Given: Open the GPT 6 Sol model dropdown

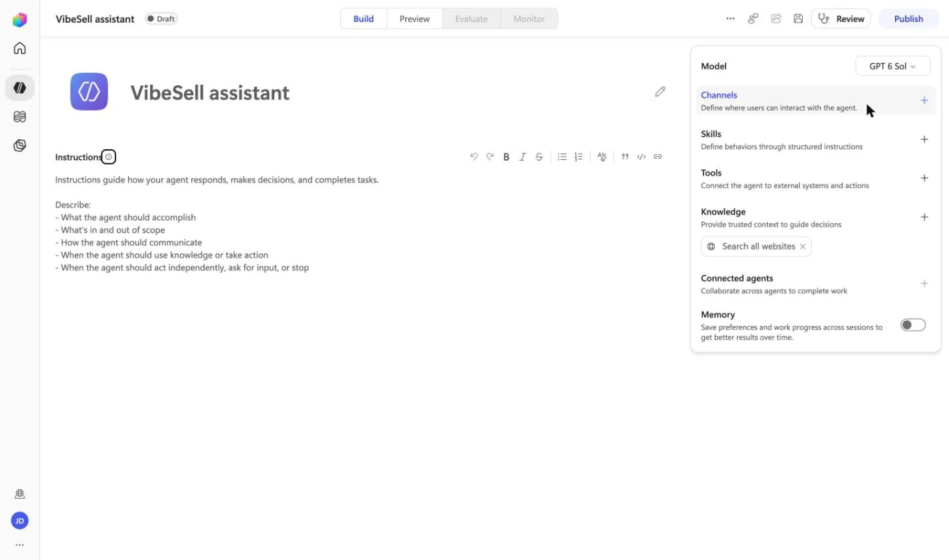Looking at the screenshot, I should coord(893,66).
